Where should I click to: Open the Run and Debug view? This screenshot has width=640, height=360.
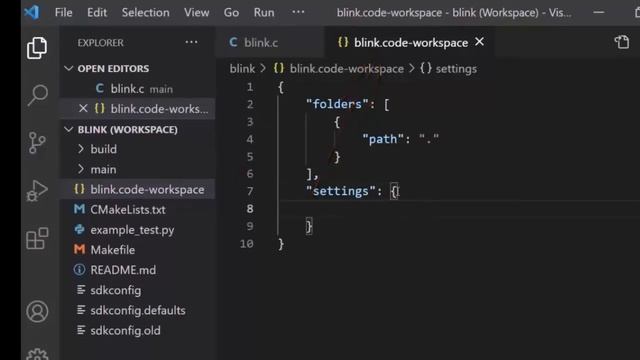(37, 191)
